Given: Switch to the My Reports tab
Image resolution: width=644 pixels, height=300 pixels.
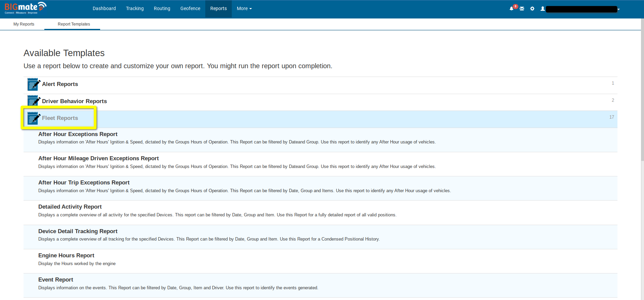Looking at the screenshot, I should coord(24,24).
